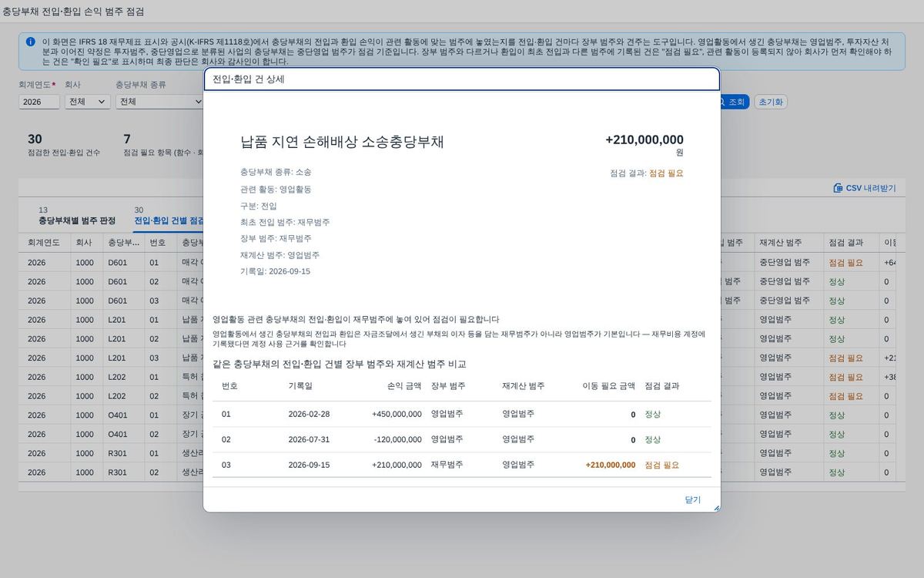The image size is (924, 578).
Task: Click the 조회 search button
Action: (x=731, y=102)
